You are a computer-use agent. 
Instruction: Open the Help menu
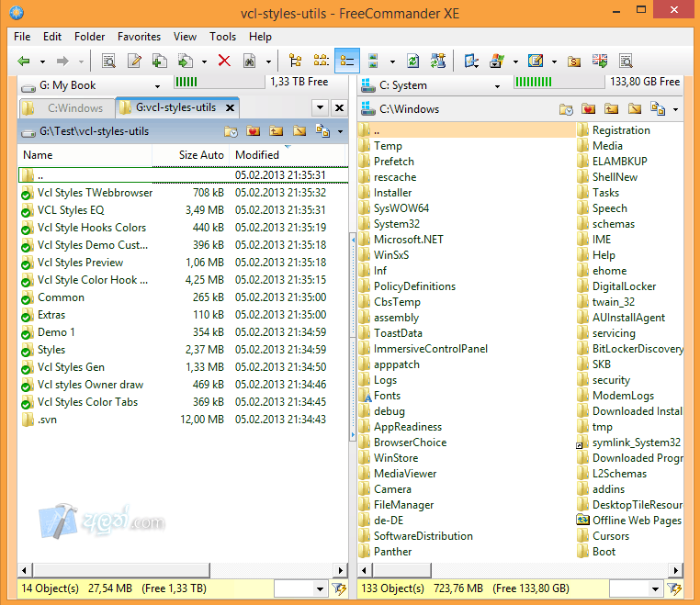coord(260,37)
